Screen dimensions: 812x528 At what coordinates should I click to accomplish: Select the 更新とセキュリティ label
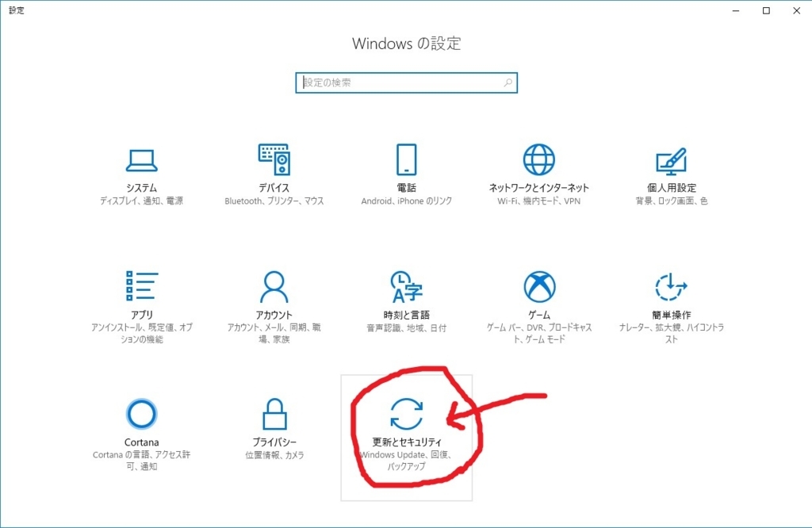(407, 442)
